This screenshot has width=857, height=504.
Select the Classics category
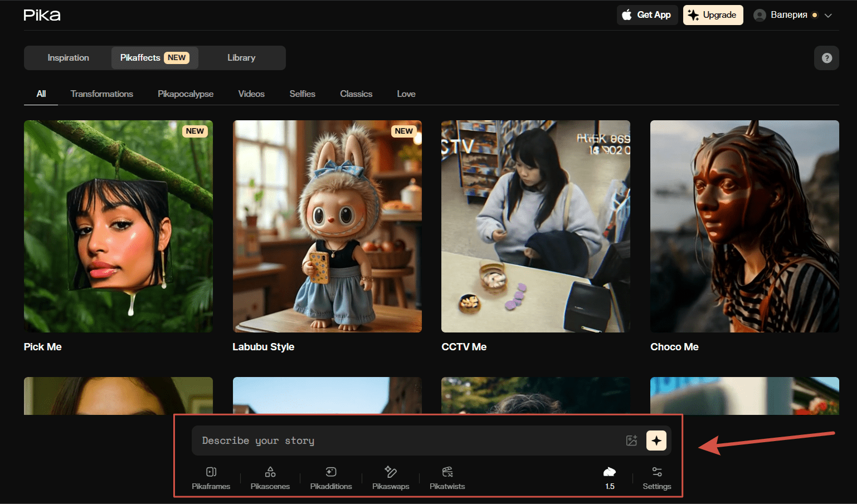[356, 94]
